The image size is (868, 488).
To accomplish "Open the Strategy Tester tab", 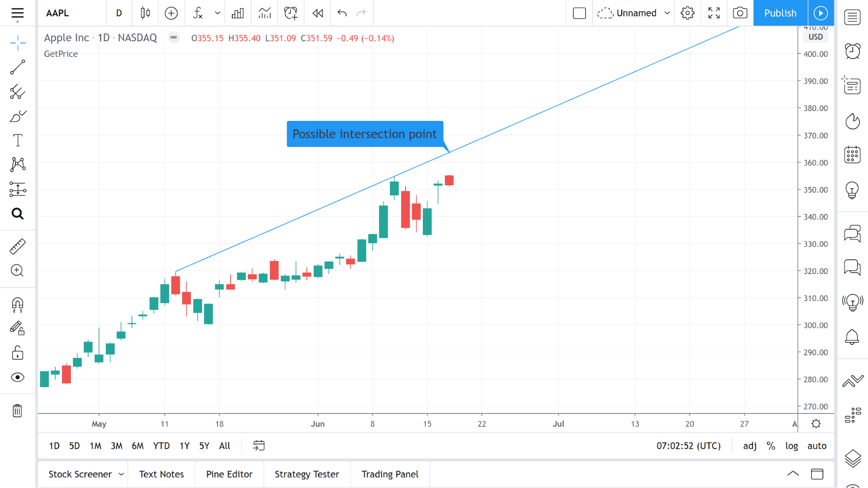I will [307, 474].
